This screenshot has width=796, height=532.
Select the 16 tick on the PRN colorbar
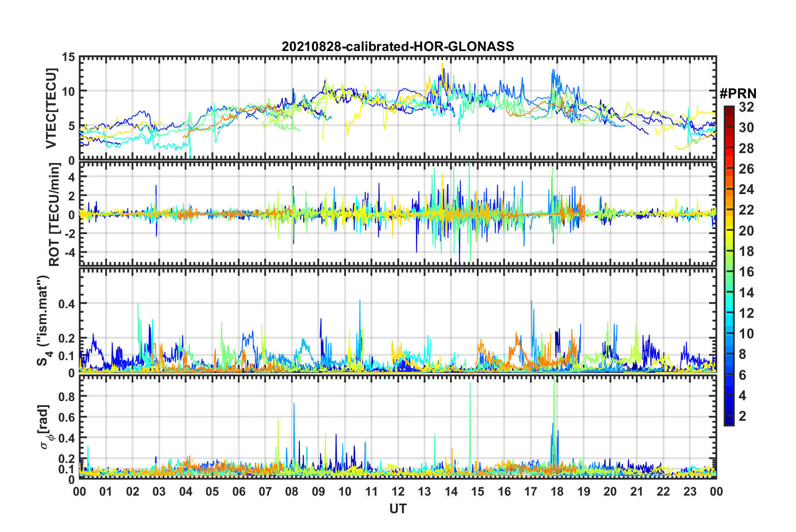[746, 272]
